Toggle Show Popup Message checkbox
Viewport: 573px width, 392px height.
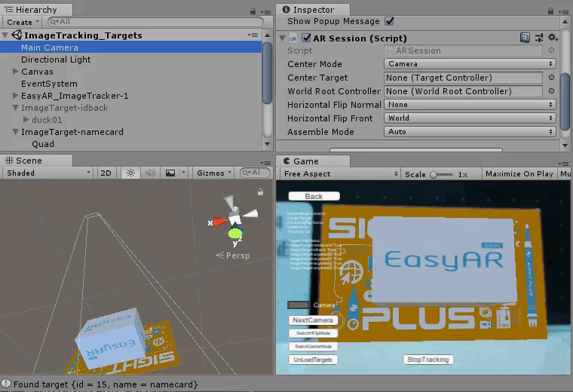tap(389, 21)
